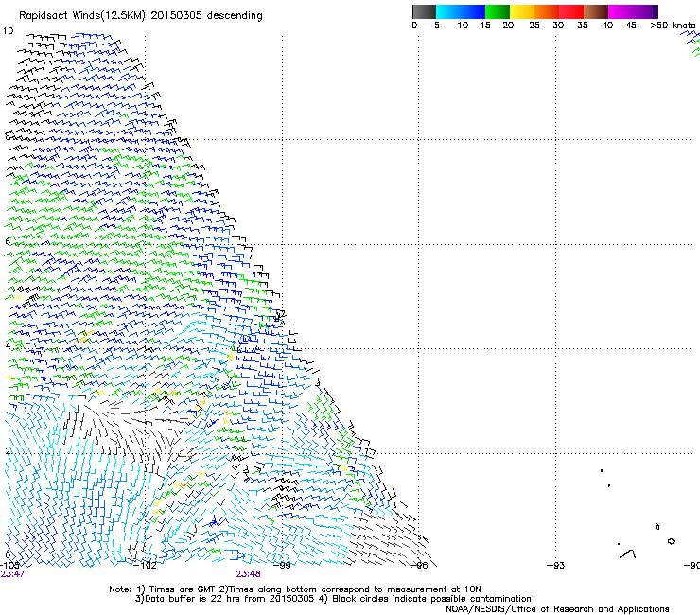Click the gray 0-5 knots color swatch

pos(424,11)
